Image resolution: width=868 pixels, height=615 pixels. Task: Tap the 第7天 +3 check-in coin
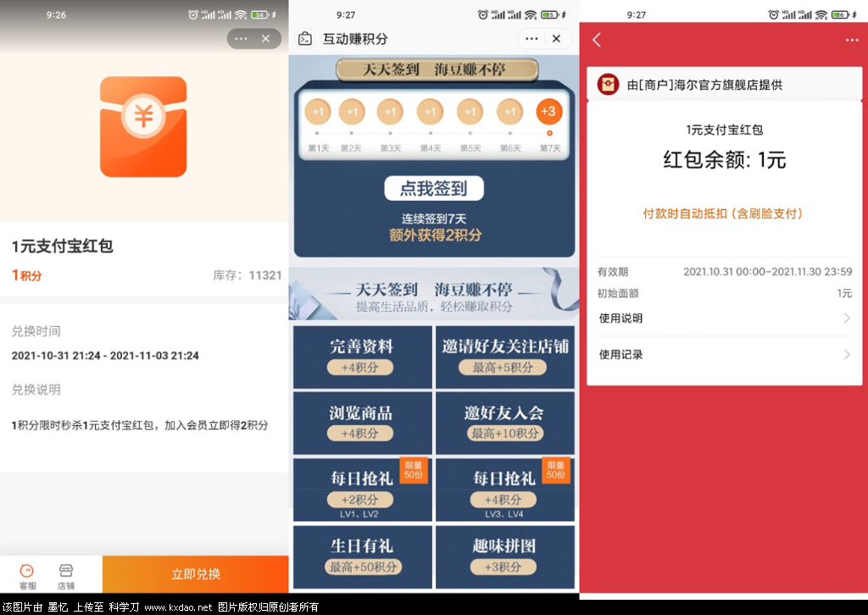[x=548, y=112]
